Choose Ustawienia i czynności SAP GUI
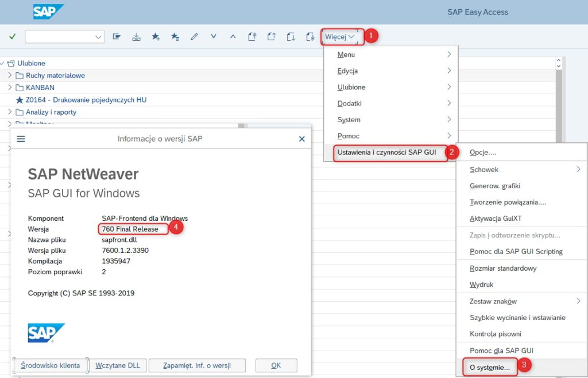Screen dimensions: 588x378 (x=386, y=153)
